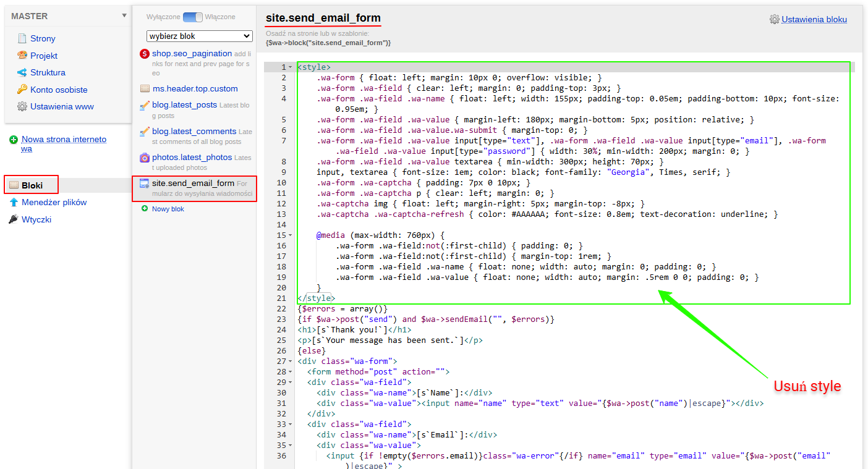Click the blog.latest_posts pencil icon
Screen dimensions: 868x469
[x=145, y=106]
